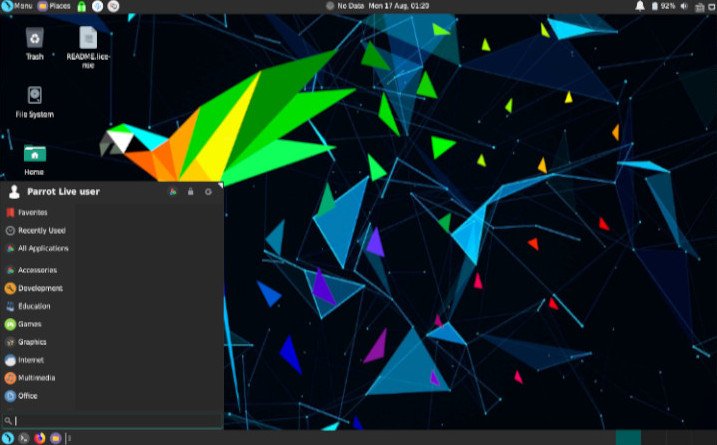Open the notifications bell in top panel

(640, 6)
